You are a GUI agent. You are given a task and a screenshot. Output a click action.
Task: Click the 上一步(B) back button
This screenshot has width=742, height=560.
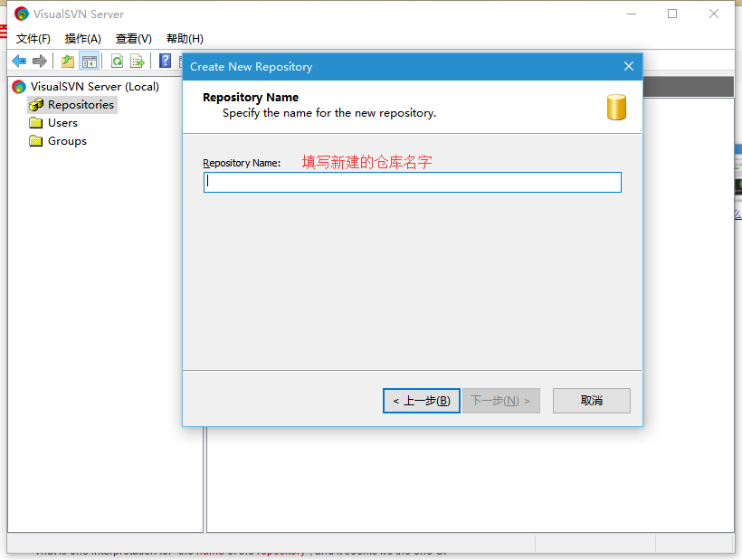421,401
